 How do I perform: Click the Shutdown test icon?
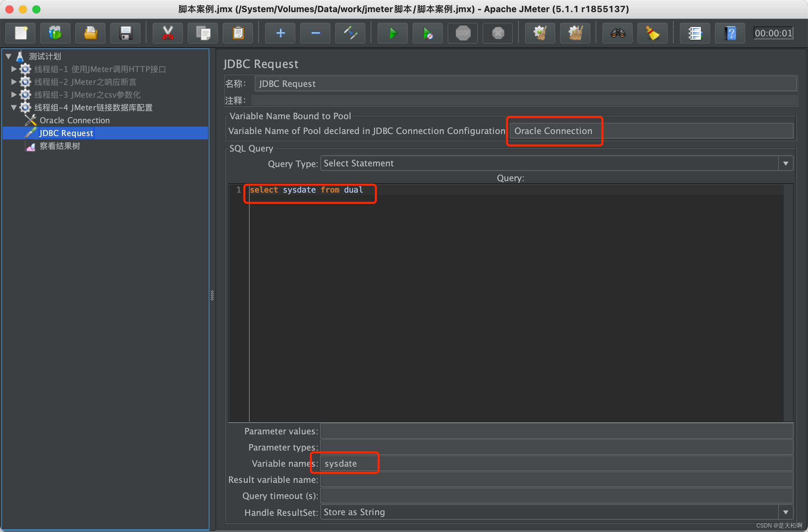click(x=498, y=33)
